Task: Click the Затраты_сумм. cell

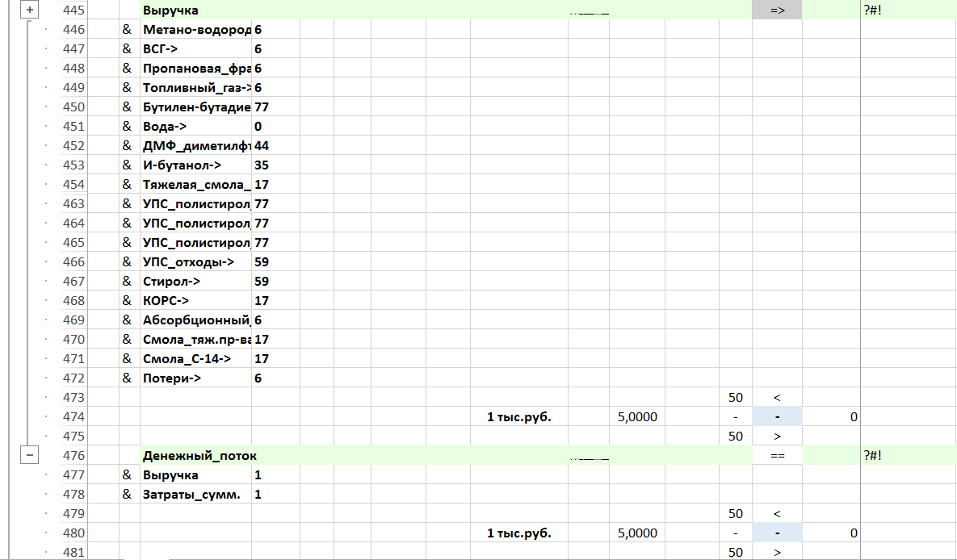Action: point(195,495)
